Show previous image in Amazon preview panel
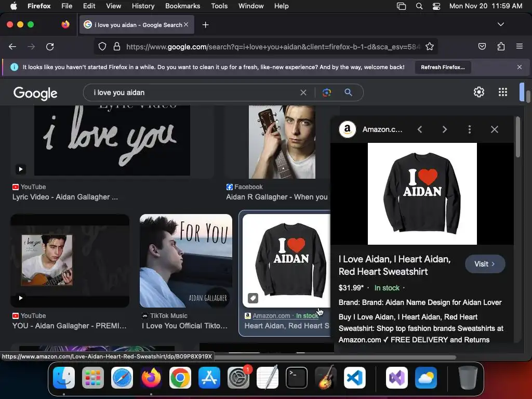 click(x=420, y=129)
